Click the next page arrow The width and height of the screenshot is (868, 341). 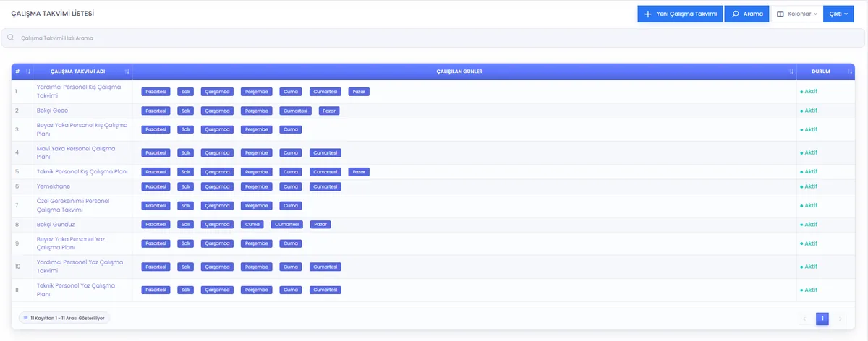(x=840, y=319)
